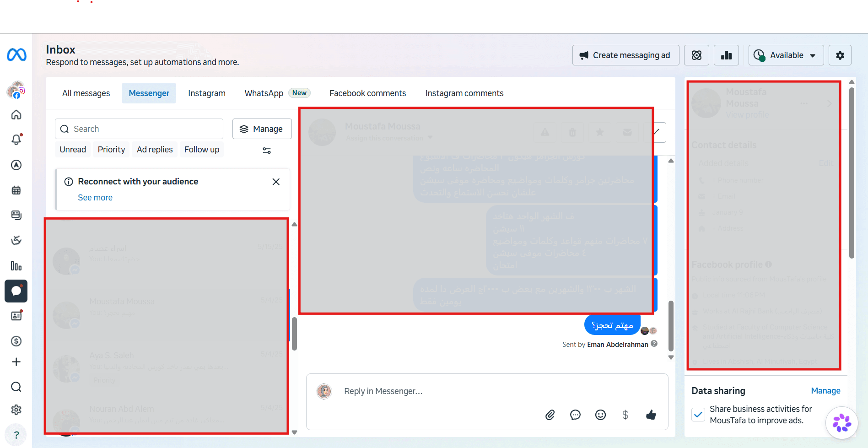Click the dollar sign payment request icon
The image size is (868, 448).
pos(625,415)
